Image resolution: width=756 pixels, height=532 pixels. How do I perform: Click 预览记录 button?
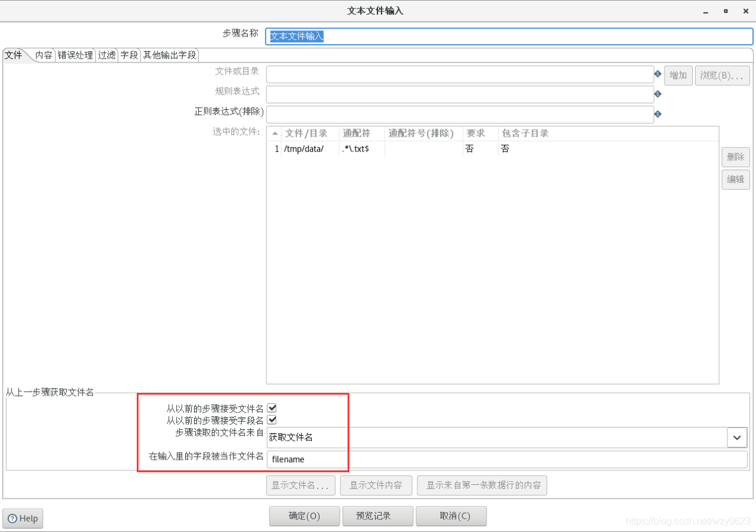click(x=378, y=516)
